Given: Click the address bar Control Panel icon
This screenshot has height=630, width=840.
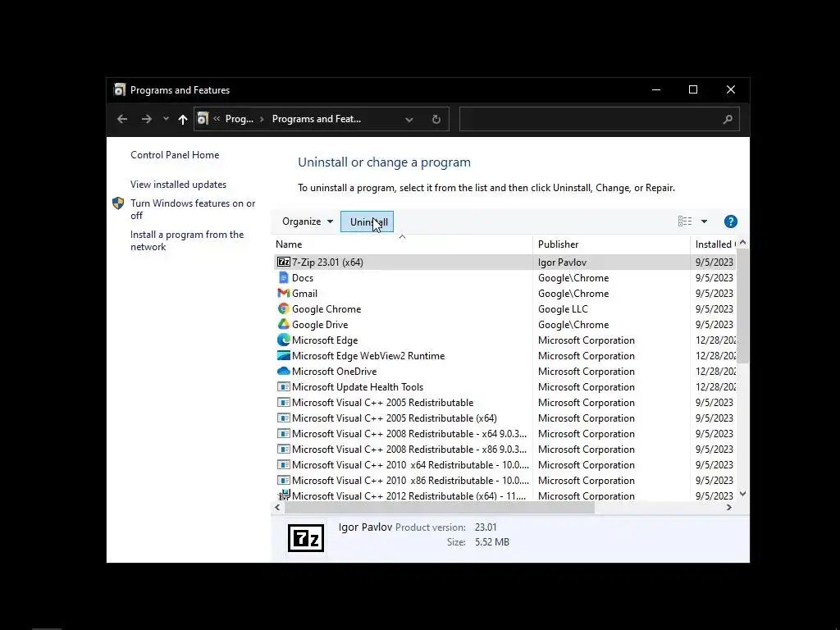Looking at the screenshot, I should 203,119.
